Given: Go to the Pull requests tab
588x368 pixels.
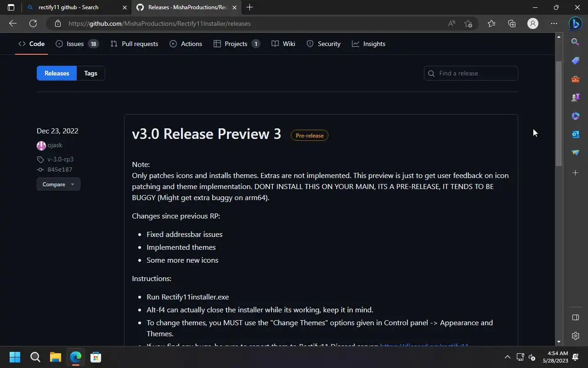Looking at the screenshot, I should click(134, 44).
